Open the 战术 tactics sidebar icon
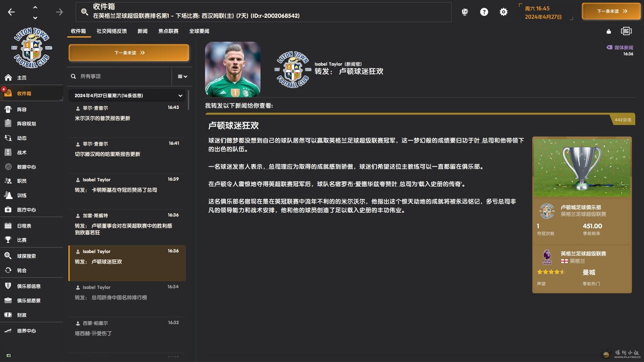Viewport: 644px width, 362px height. [8, 153]
